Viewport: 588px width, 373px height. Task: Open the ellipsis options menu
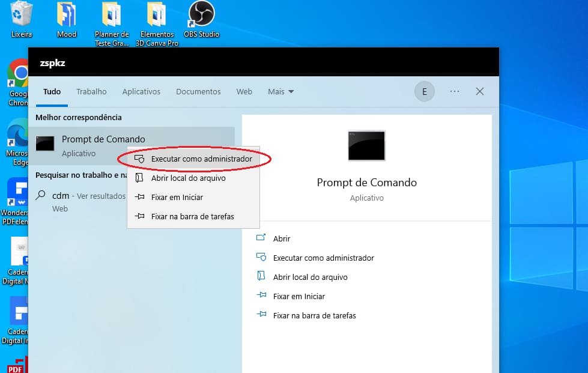coord(454,91)
